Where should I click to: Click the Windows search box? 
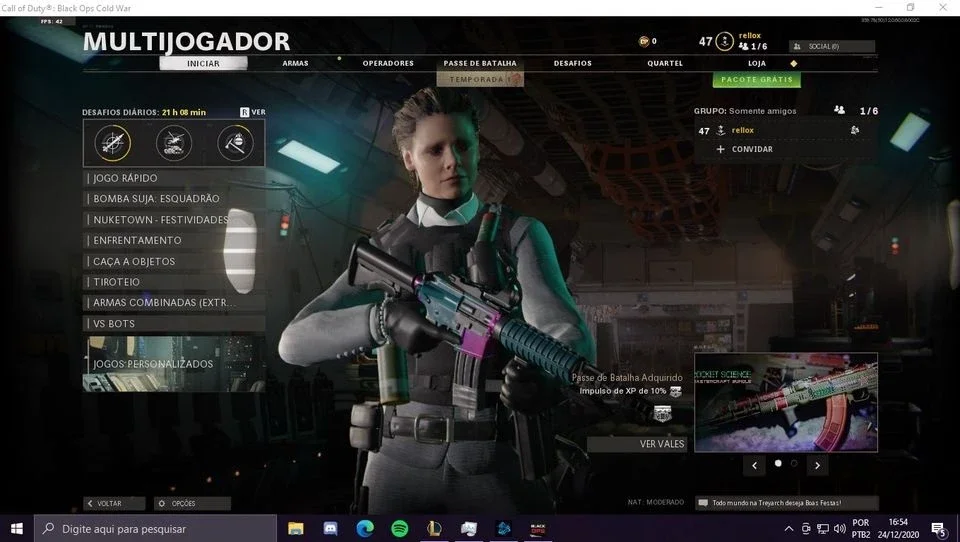(x=156, y=529)
